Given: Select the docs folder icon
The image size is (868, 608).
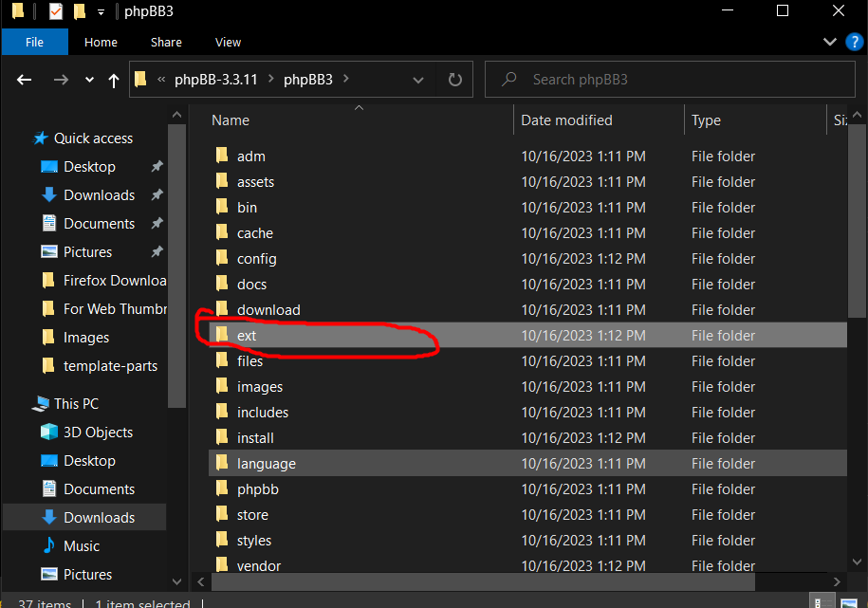Looking at the screenshot, I should point(222,284).
